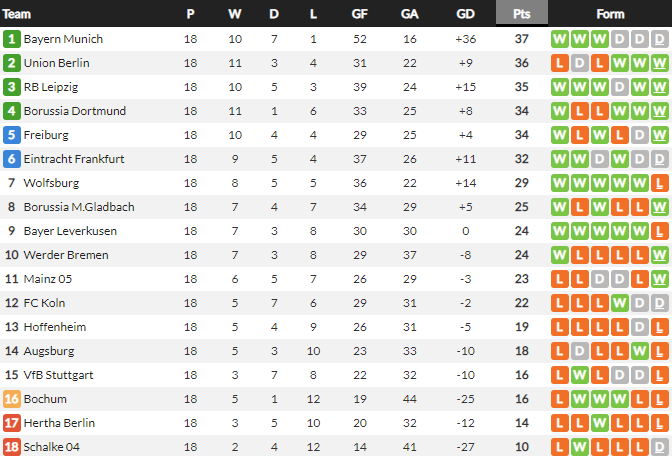Sort by the GD column header
This screenshot has height=456, width=672.
coord(465,14)
